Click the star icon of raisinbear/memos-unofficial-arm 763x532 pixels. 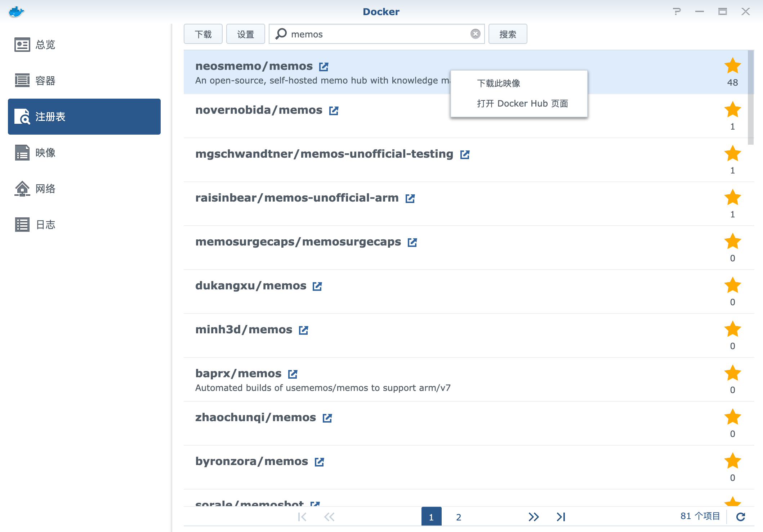732,198
